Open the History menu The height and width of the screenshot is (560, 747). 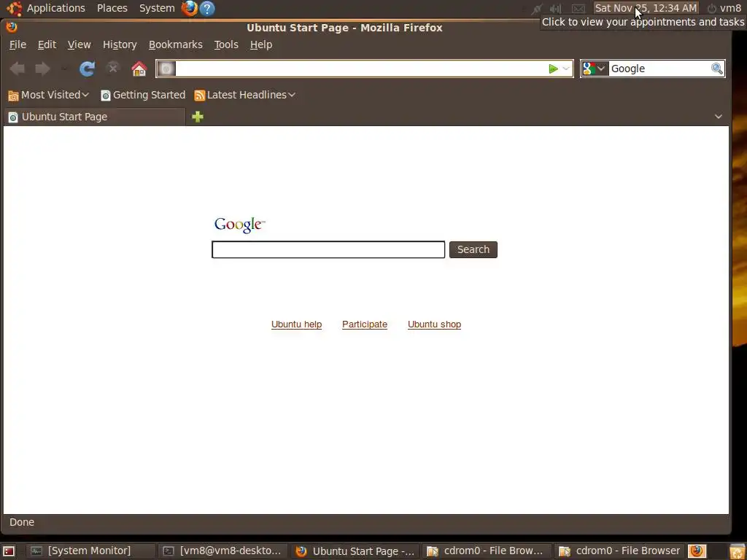point(120,44)
